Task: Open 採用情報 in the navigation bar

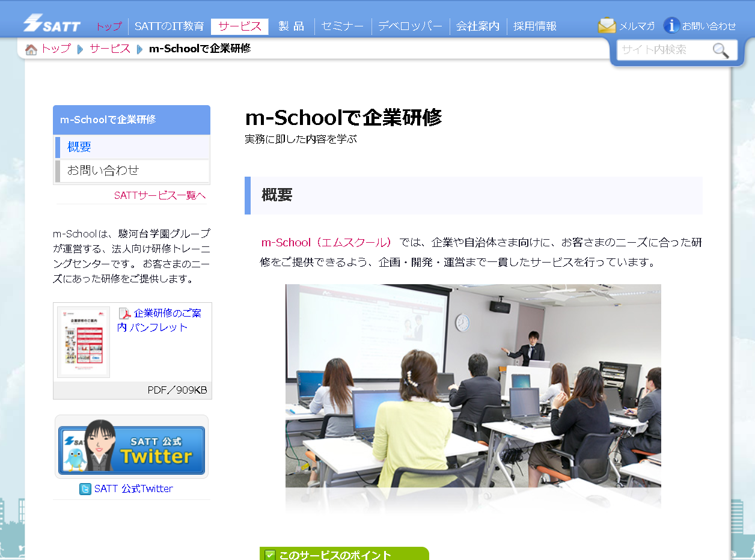Action: [535, 26]
